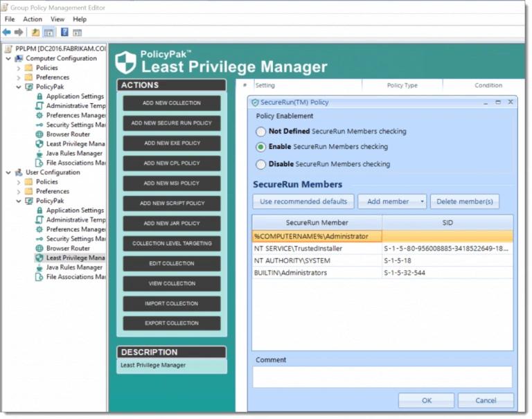Select Disable SecureRun Members checking
This screenshot has width=532, height=419.
260,164
